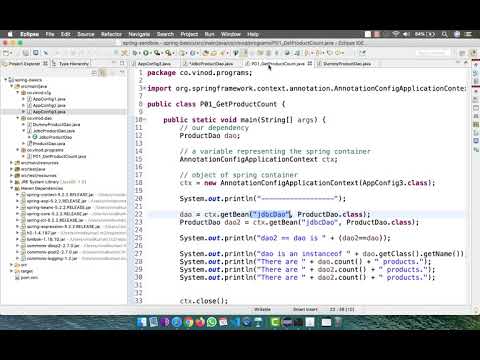Switch to the AppConfig3.java editor tab
This screenshot has width=480, height=360.
154,64
